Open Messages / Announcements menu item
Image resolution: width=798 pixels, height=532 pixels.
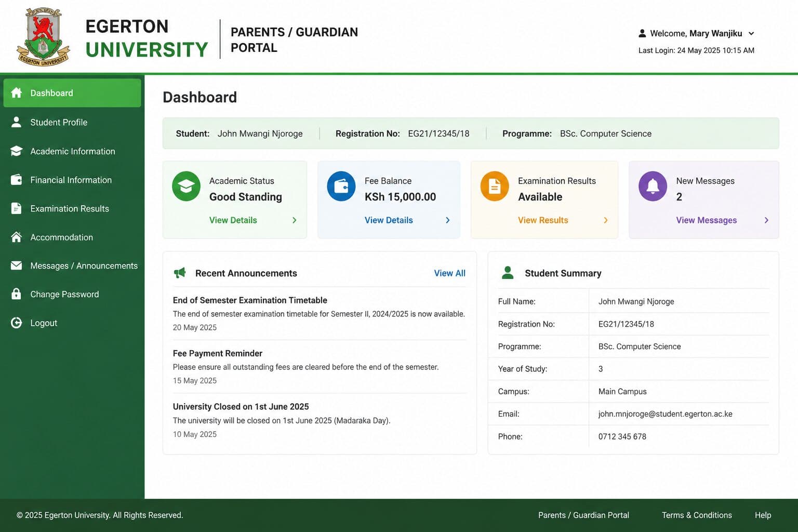72,265
